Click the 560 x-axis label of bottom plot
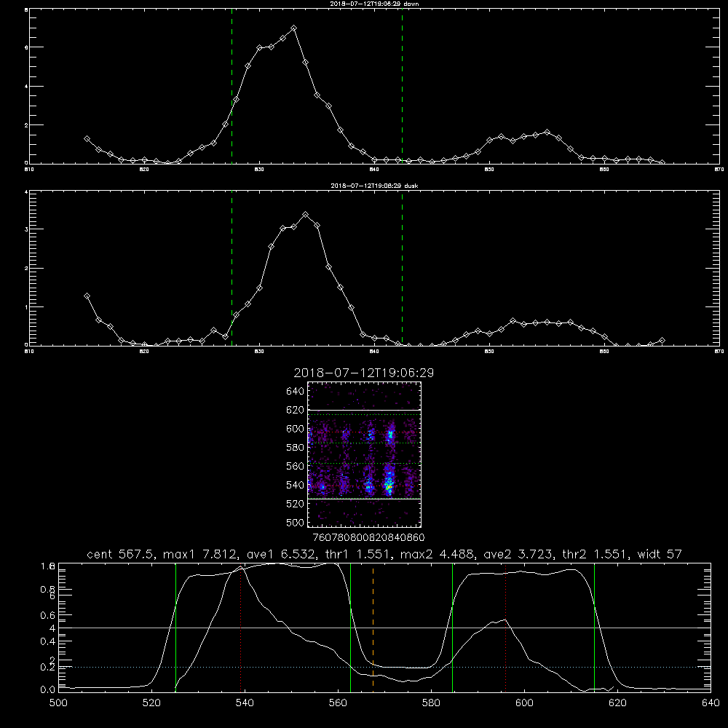Image resolution: width=728 pixels, height=728 pixels. coord(338,703)
